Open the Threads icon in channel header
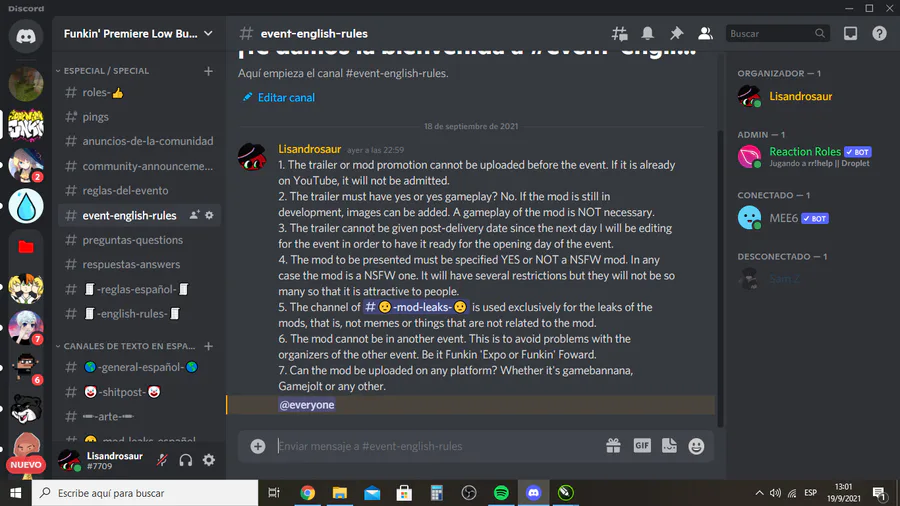The height and width of the screenshot is (506, 900). click(619, 34)
